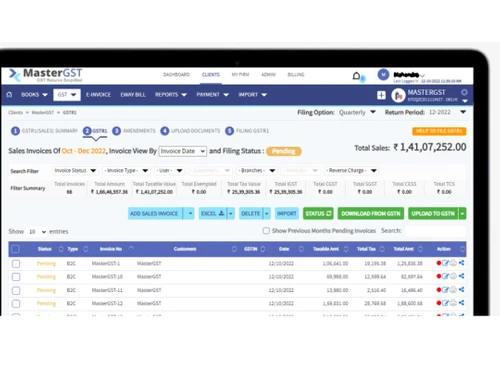The width and height of the screenshot is (500, 375).
Task: Click Download From GSTN button
Action: point(371,213)
